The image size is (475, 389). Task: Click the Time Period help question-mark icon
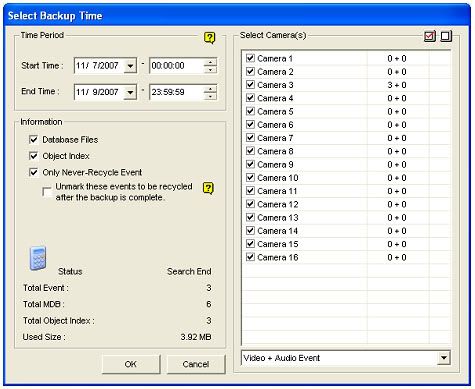[209, 38]
